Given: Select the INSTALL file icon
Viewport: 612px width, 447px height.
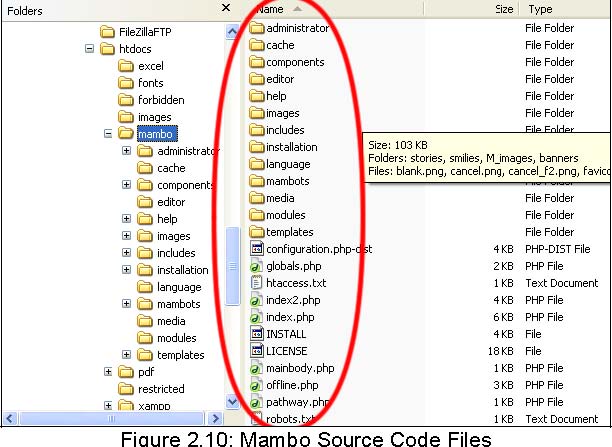Looking at the screenshot, I should tap(256, 334).
